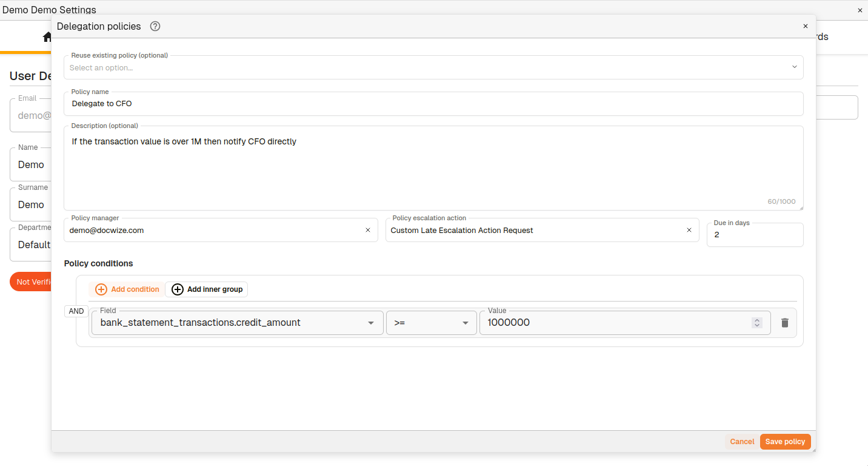Clear the Policy escalation action selection
The image size is (868, 466).
(x=689, y=230)
